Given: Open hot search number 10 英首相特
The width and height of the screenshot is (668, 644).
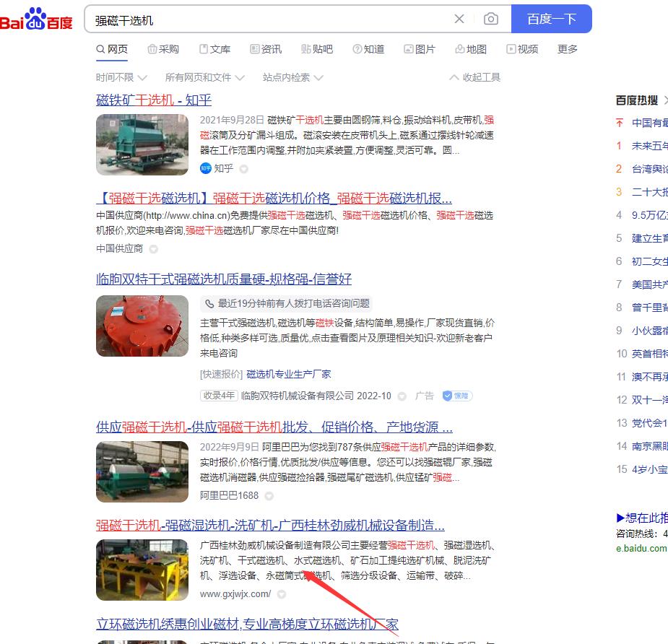Looking at the screenshot, I should pyautogui.click(x=649, y=354).
